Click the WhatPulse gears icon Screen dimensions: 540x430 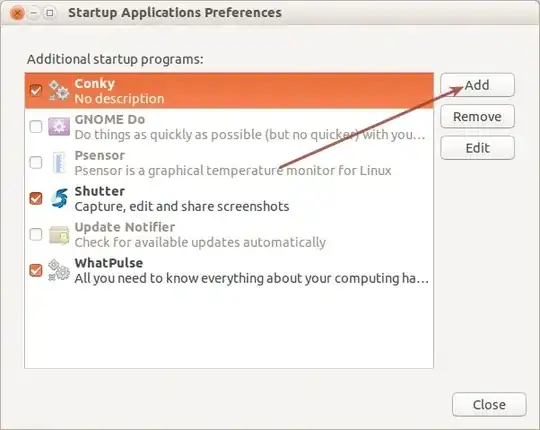[x=59, y=270]
